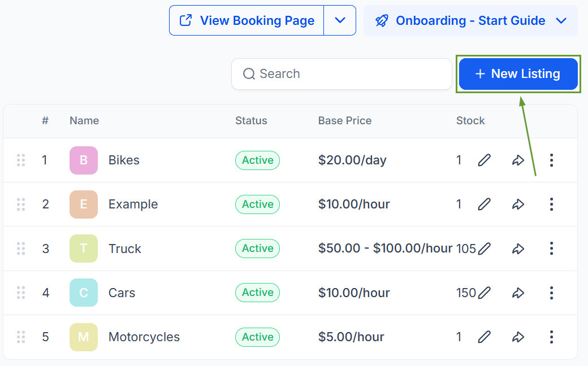The height and width of the screenshot is (366, 588).
Task: Select the teal C thumbnail for Cars
Action: pos(84,293)
